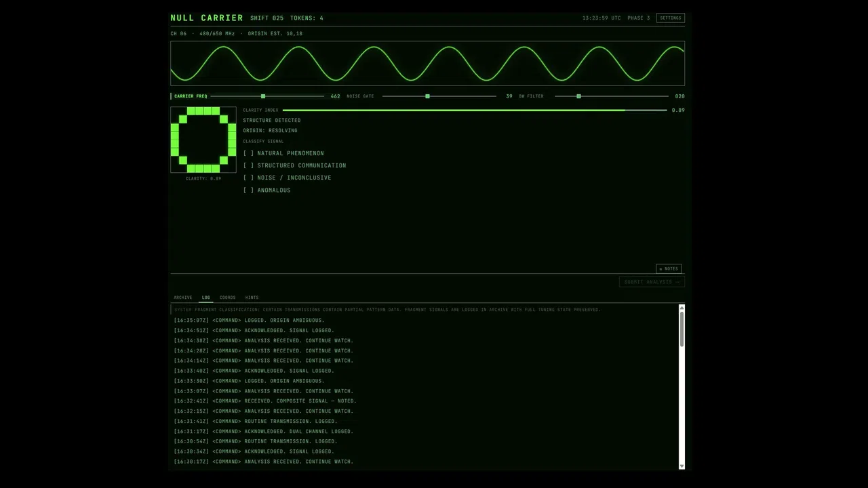
Task: Click the 16:34:51Z signal logged entry
Action: pyautogui.click(x=254, y=331)
